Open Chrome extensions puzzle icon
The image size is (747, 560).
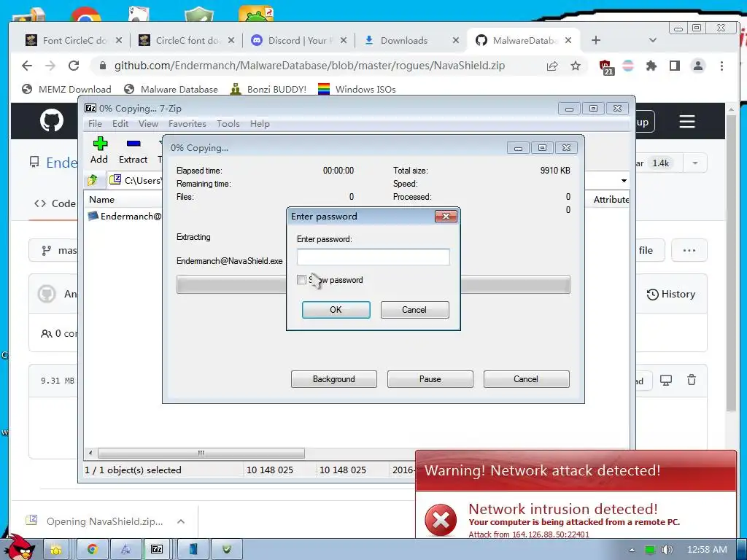(651, 66)
